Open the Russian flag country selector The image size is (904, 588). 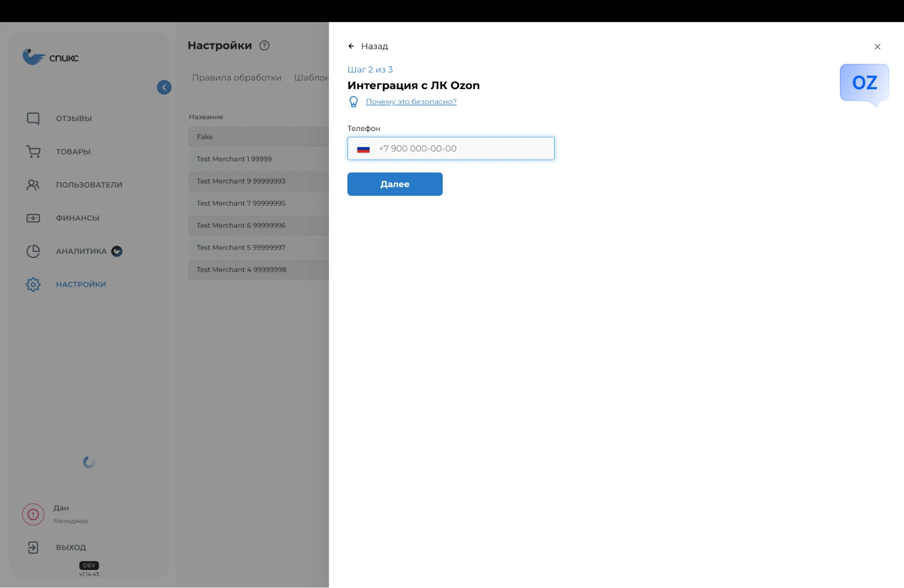coord(363,149)
